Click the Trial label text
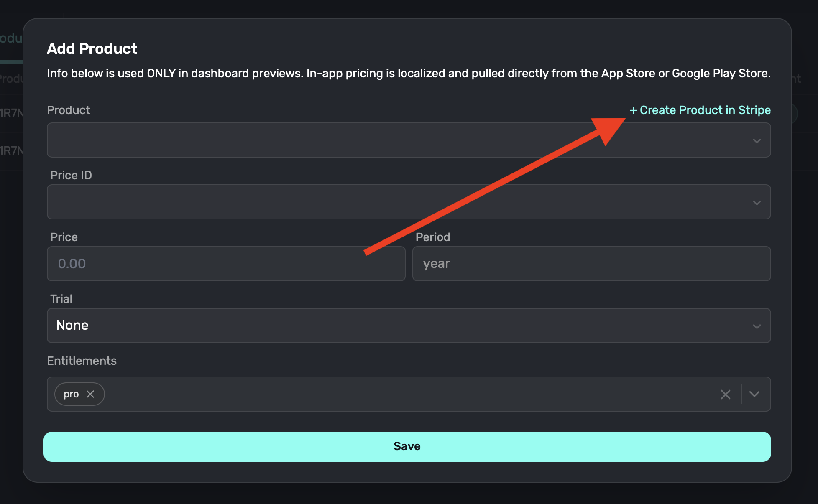818x504 pixels. point(61,299)
